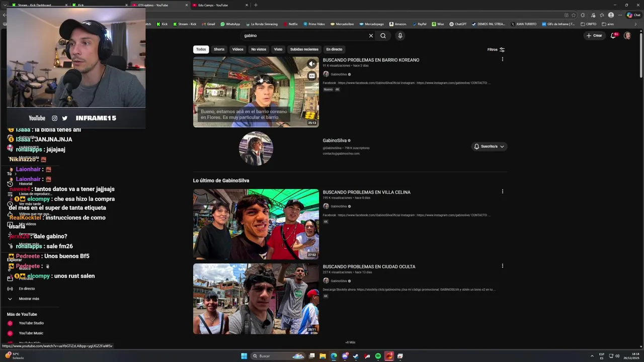This screenshot has height=362, width=644.
Task: Select the No vistos filter chip
Action: pos(259,49)
